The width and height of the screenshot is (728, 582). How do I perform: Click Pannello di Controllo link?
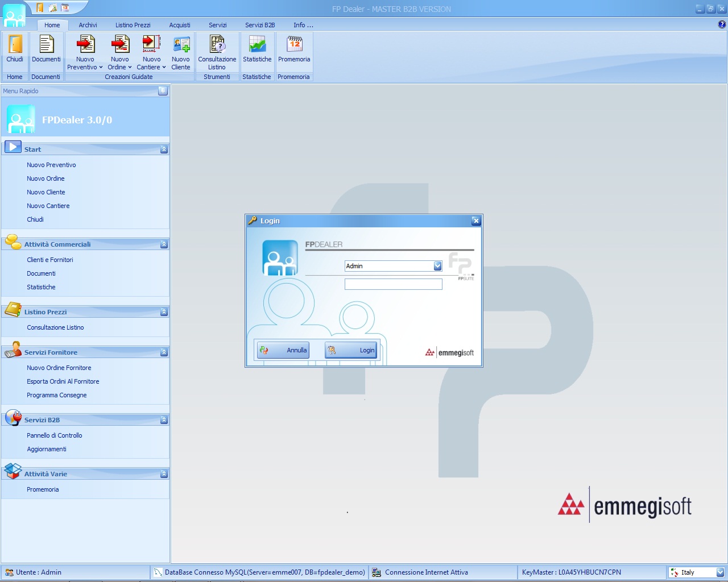click(54, 435)
